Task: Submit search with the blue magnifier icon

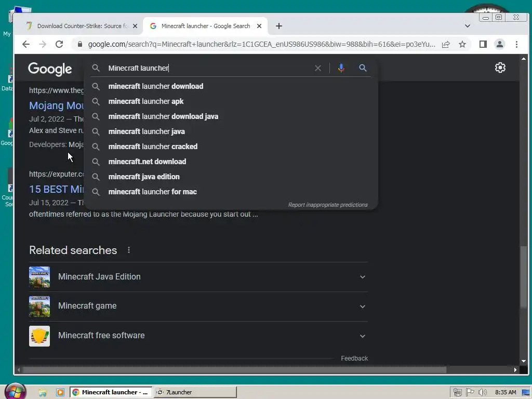Action: click(x=363, y=68)
